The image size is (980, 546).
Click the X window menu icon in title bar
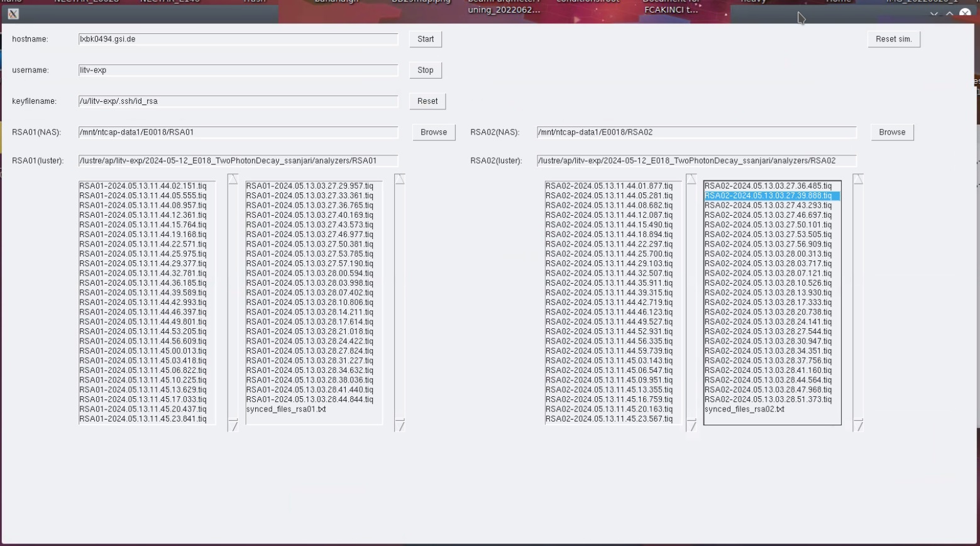(13, 14)
